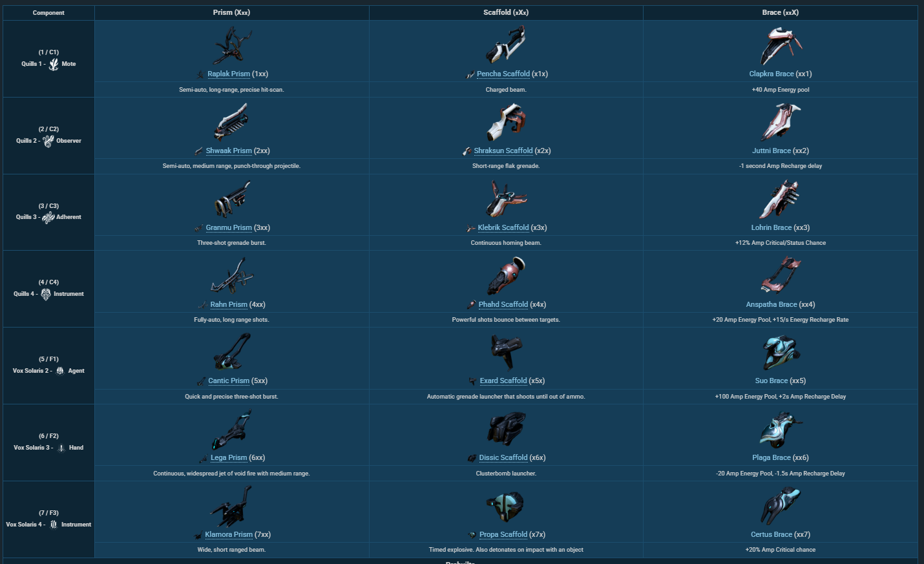This screenshot has width=924, height=564.
Task: Click the Shwaak Prism large image
Action: (x=232, y=122)
